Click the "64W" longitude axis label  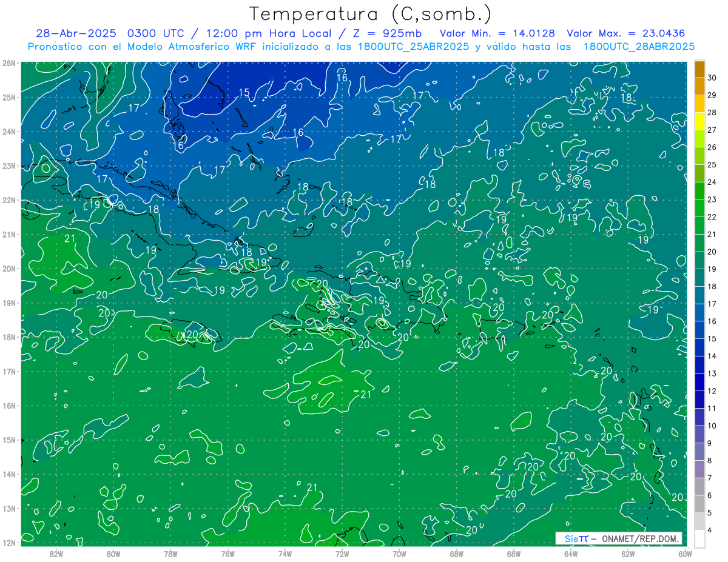[x=570, y=554]
